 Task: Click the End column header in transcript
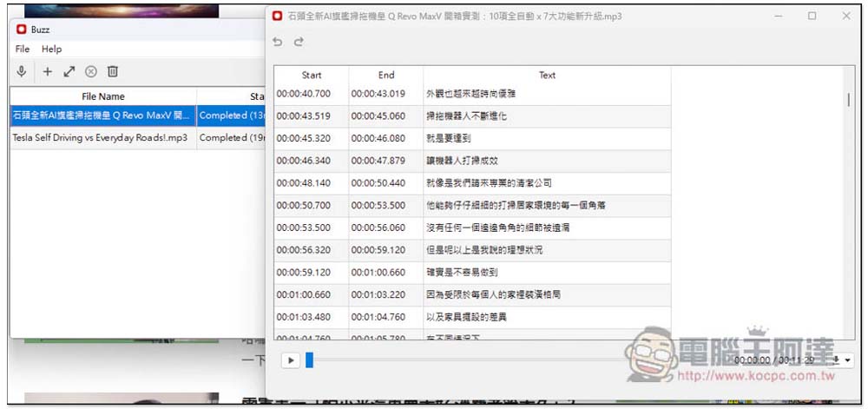[x=386, y=76]
